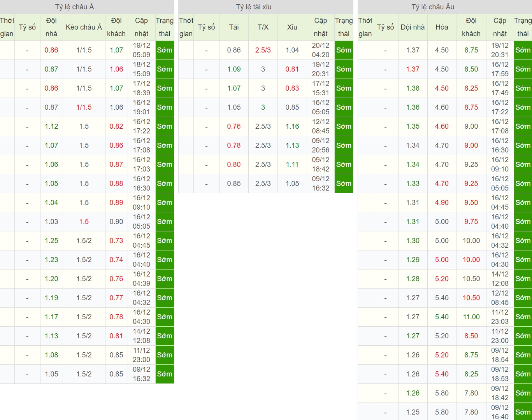Viewport: 532px width, 420px height.
Task: Select the 1.23 home odds value
Action: 51,260
